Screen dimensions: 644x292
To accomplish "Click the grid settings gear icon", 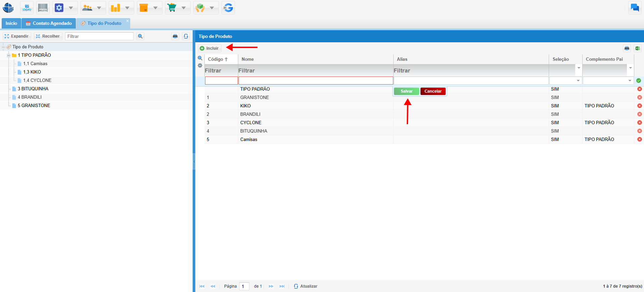I will click(x=200, y=66).
